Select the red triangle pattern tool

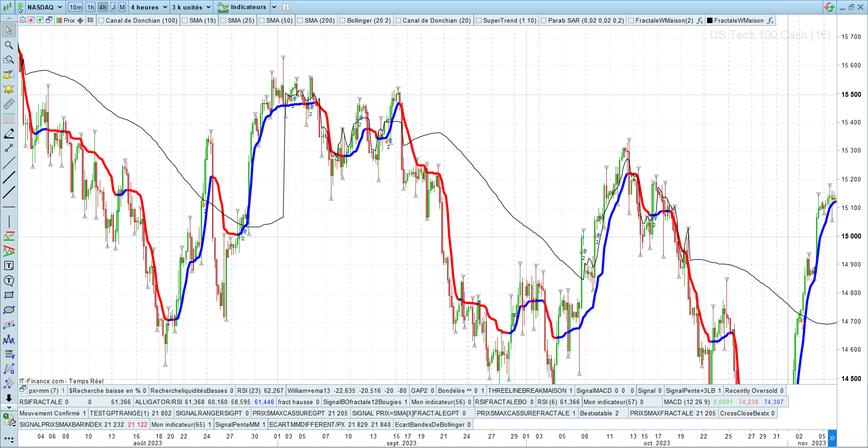[9, 251]
